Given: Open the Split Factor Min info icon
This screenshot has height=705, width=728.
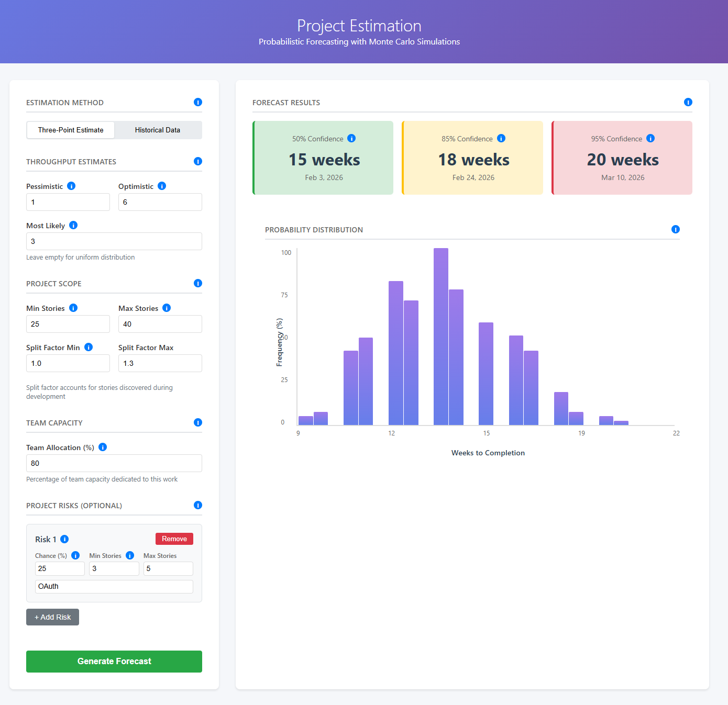Looking at the screenshot, I should pos(89,347).
